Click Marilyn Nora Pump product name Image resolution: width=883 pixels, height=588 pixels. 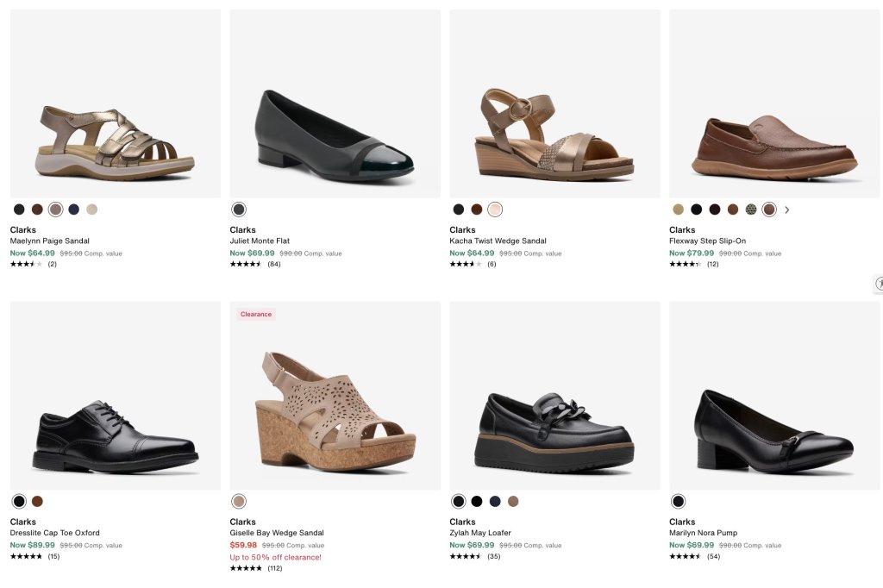[x=703, y=532]
